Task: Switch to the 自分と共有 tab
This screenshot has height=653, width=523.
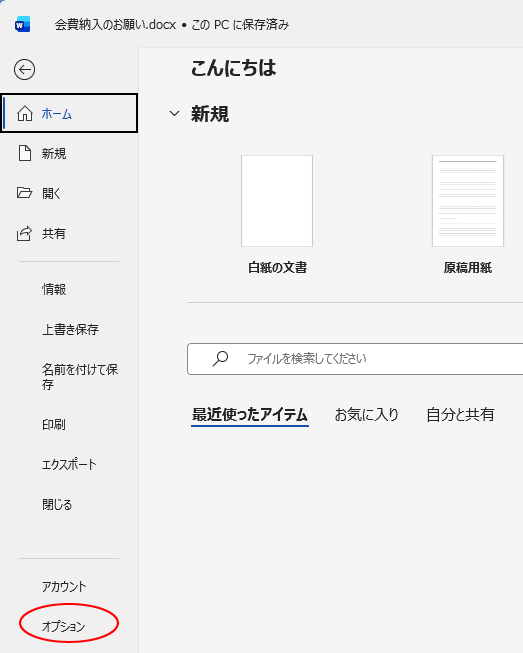Action: (460, 415)
